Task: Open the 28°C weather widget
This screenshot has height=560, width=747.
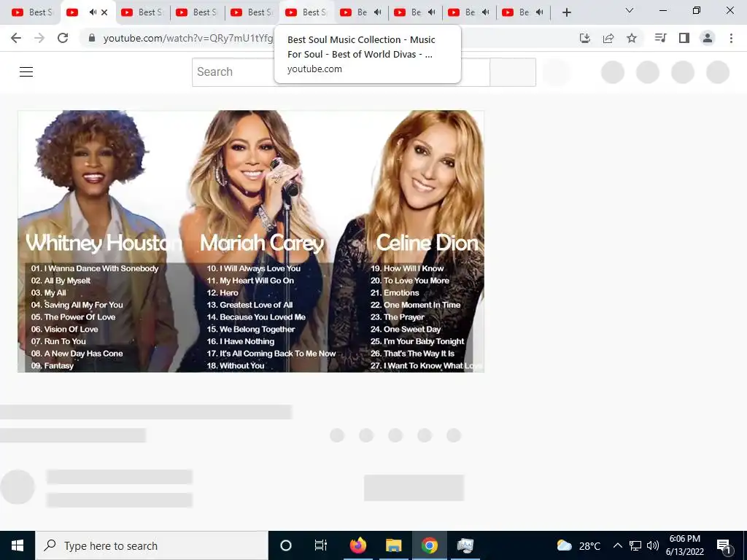Action: tap(578, 545)
